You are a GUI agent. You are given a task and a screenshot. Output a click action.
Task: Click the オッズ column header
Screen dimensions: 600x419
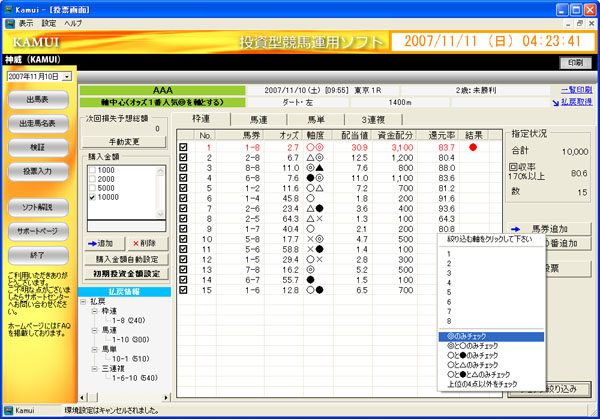pos(291,134)
